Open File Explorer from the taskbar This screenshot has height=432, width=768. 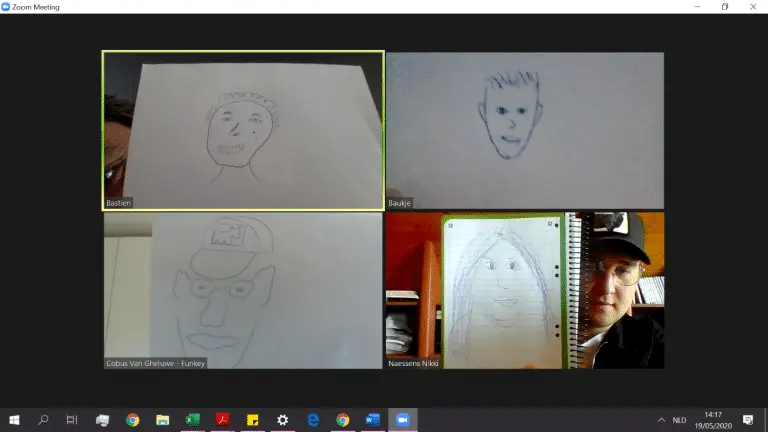(x=163, y=420)
